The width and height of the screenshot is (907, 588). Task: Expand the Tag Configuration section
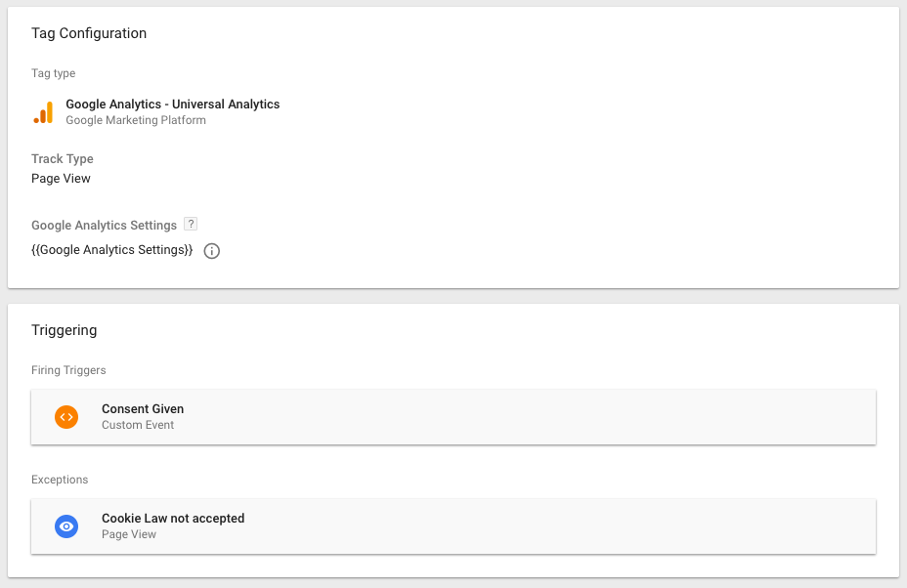(x=88, y=33)
